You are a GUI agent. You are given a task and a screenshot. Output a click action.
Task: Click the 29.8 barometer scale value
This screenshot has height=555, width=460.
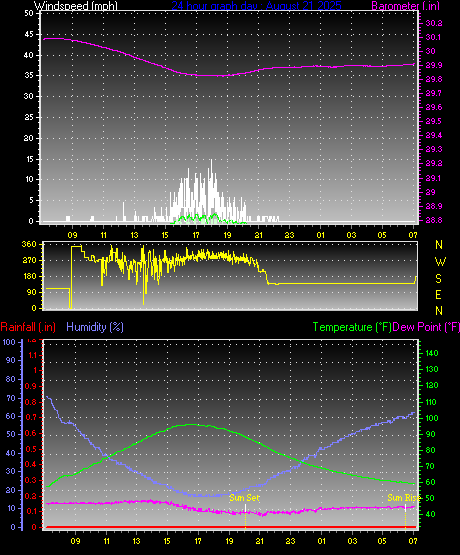point(434,79)
